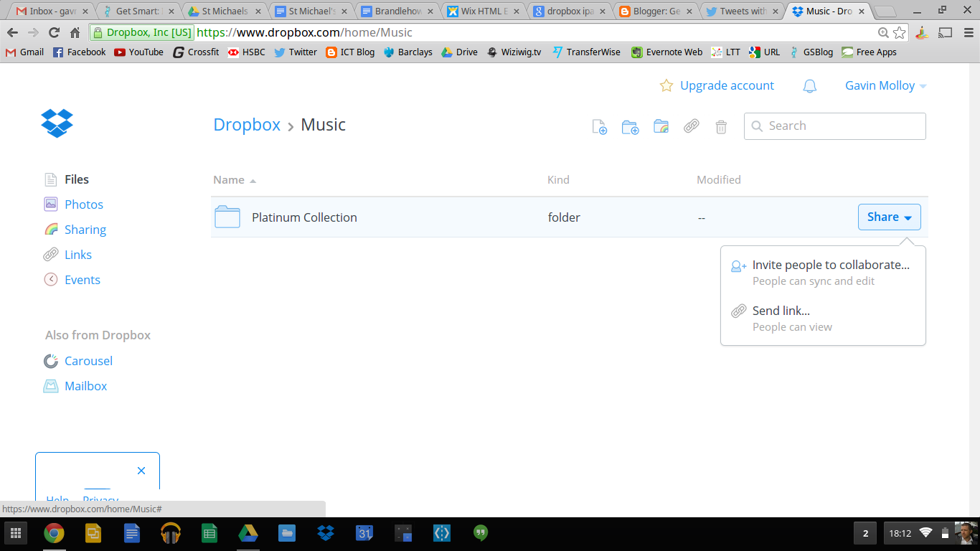Viewport: 980px width, 551px height.
Task: Click the Photos icon in sidebar
Action: pos(51,204)
